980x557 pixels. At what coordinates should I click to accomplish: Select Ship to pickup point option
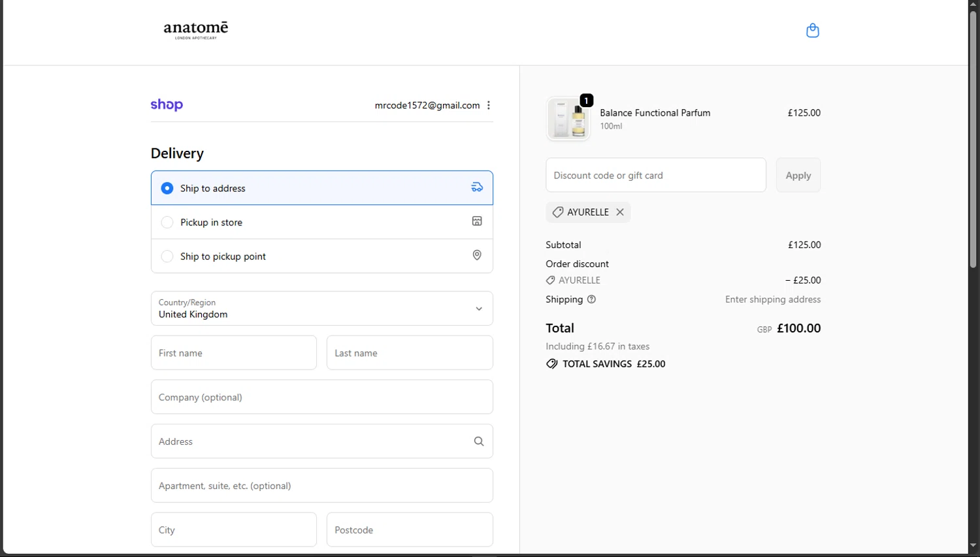click(167, 256)
